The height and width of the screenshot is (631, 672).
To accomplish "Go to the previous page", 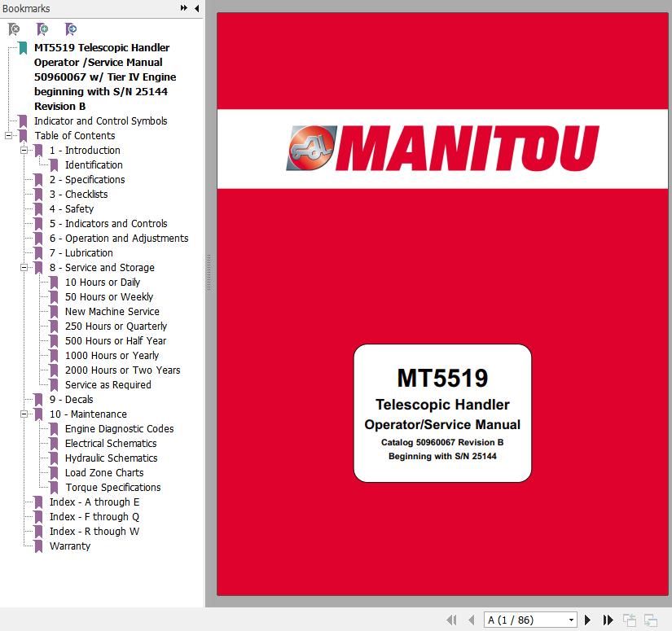I will 472,620.
